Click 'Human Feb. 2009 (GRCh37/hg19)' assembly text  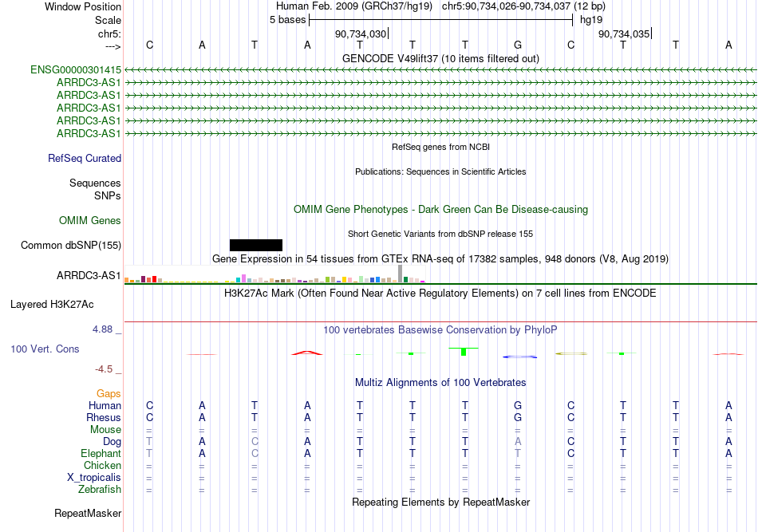click(353, 6)
